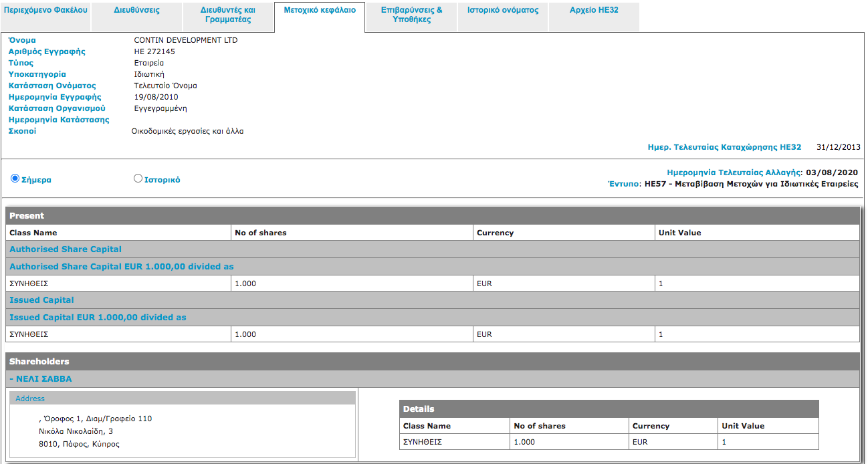Select the Μετοχικό κεφάλαιο tab
868x464 pixels.
[x=320, y=11]
